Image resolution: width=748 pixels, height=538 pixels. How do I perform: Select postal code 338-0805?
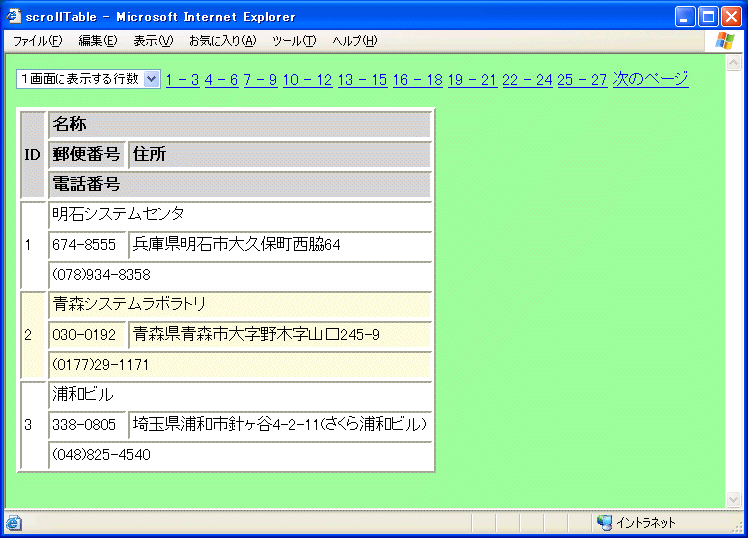point(87,424)
